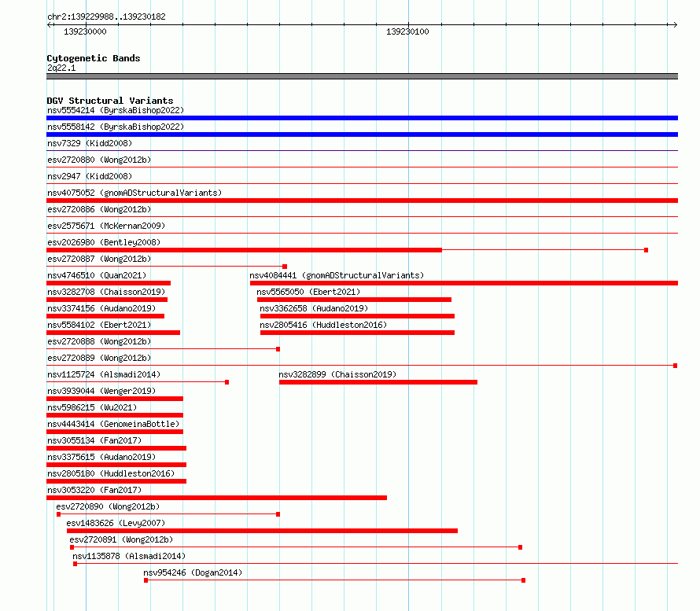700x611 pixels.
Task: Select nsv3939044 (Wenger2019) label
Action: [x=101, y=391]
